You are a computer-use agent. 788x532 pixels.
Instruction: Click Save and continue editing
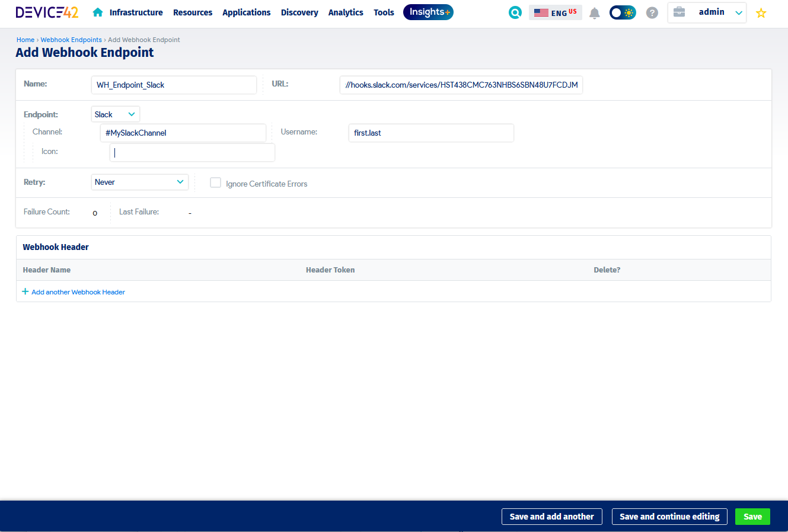pyautogui.click(x=669, y=517)
